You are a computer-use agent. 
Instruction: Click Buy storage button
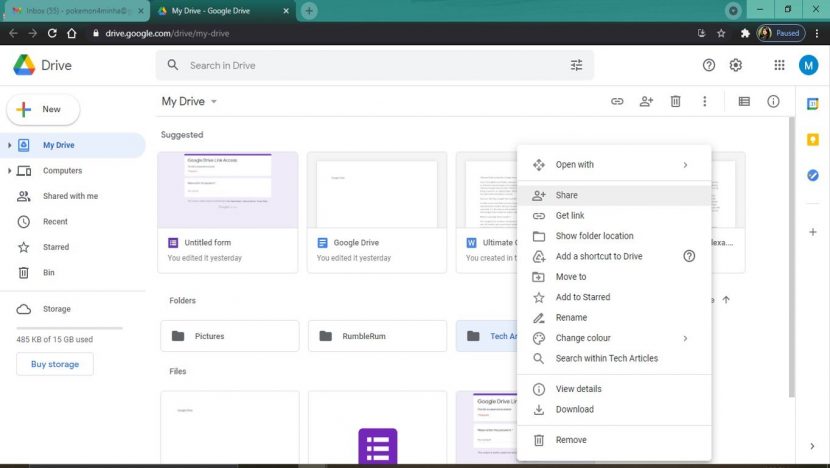pos(55,364)
